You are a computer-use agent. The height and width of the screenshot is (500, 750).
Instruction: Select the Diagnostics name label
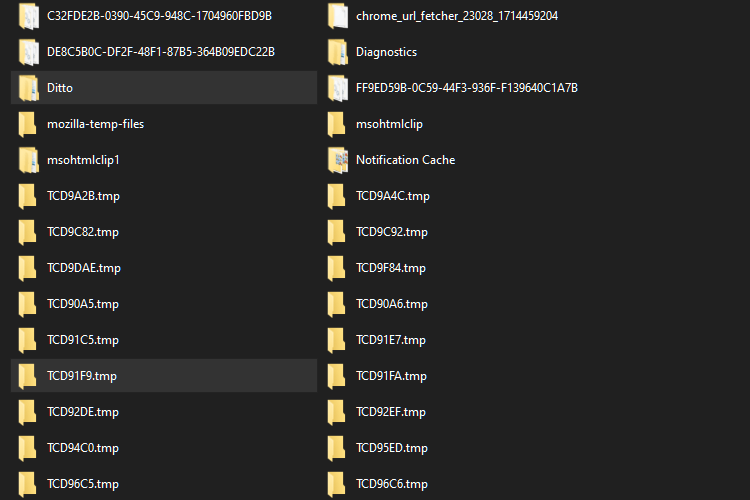pos(386,52)
